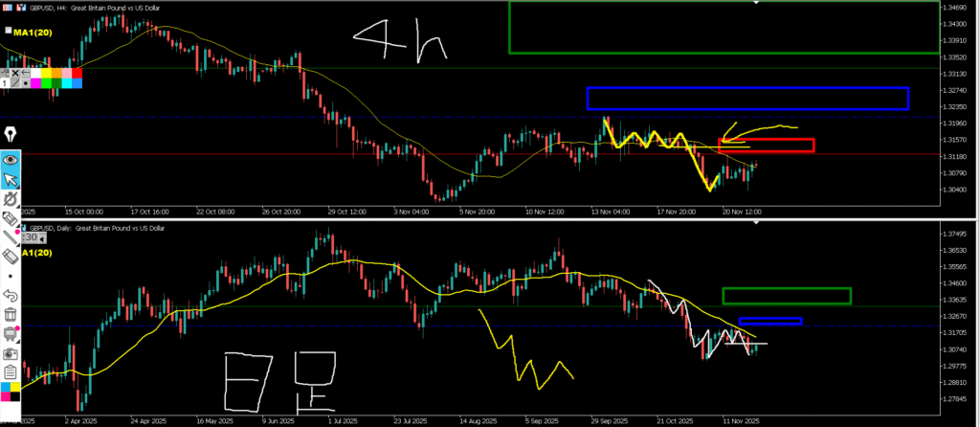Choose the red color swatch
This screenshot has height=427, width=980.
click(77, 73)
